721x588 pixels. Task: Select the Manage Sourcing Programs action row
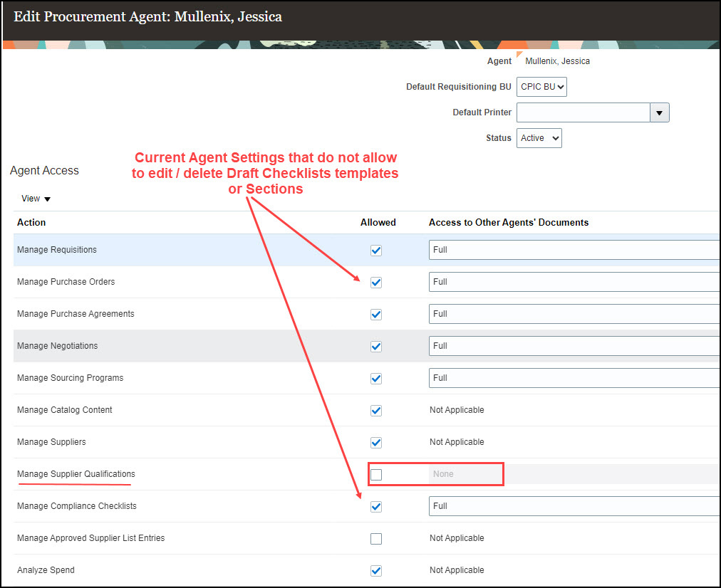pos(70,378)
